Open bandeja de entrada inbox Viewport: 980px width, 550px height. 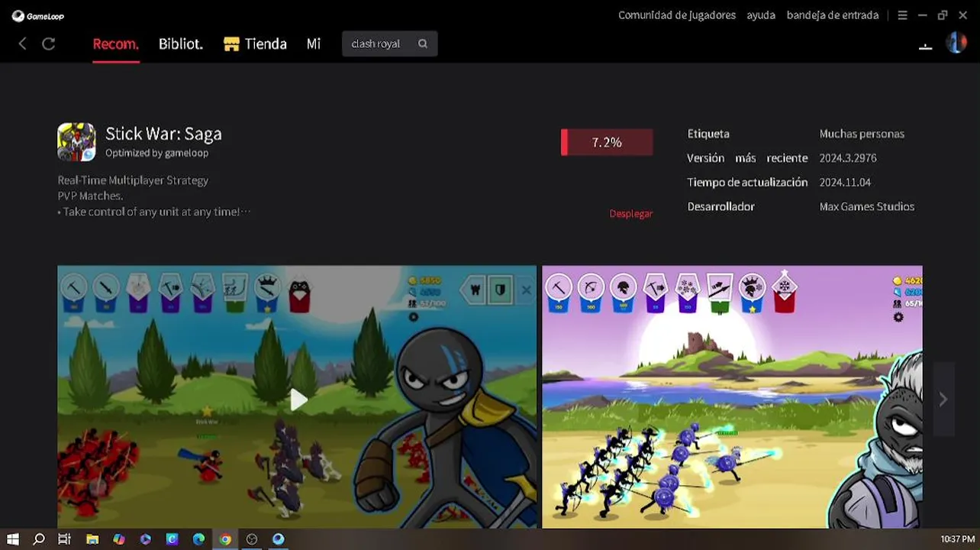click(x=833, y=15)
